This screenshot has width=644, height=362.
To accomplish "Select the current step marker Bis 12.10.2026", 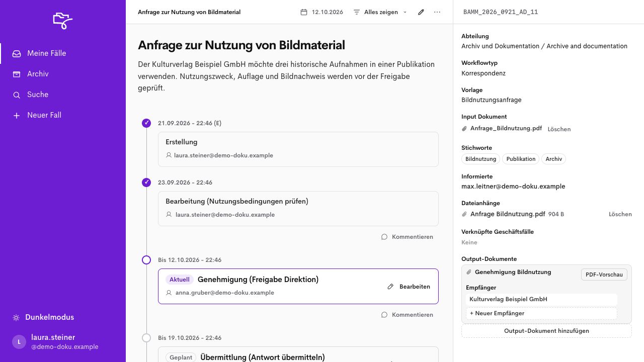I will pyautogui.click(x=146, y=260).
